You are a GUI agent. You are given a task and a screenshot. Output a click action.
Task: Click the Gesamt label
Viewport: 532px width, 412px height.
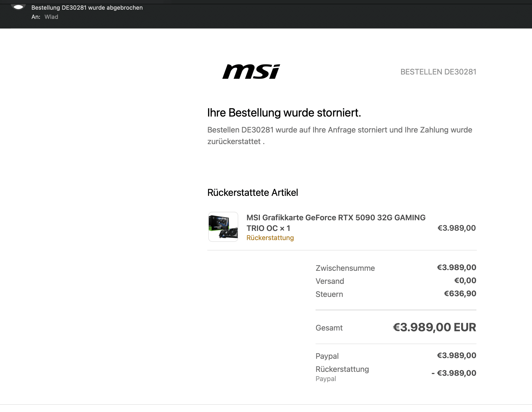329,328
